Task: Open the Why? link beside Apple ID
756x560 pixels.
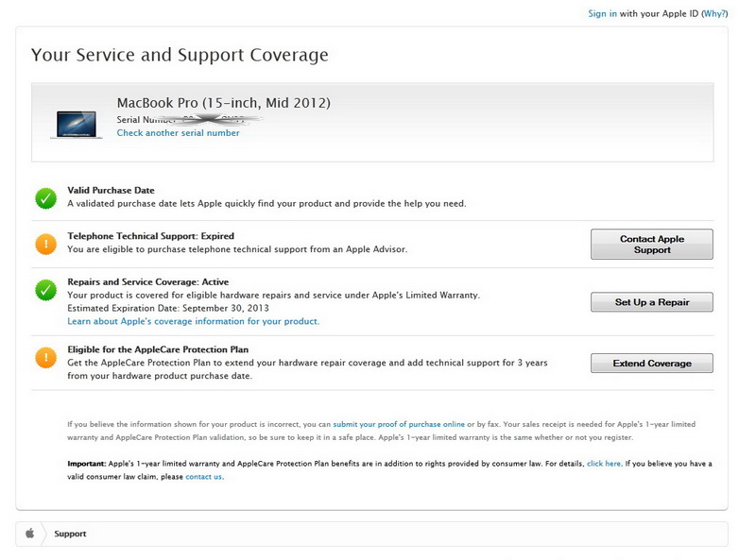Action: tap(714, 14)
